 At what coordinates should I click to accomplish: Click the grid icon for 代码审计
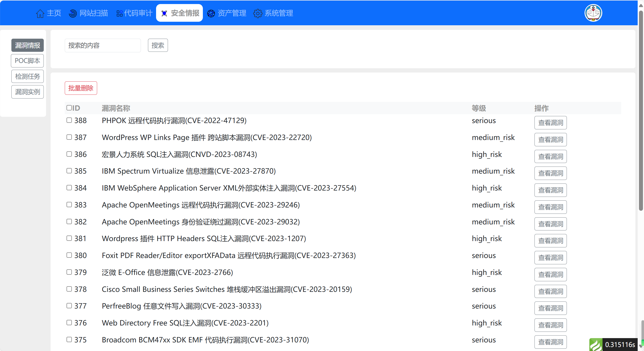119,13
